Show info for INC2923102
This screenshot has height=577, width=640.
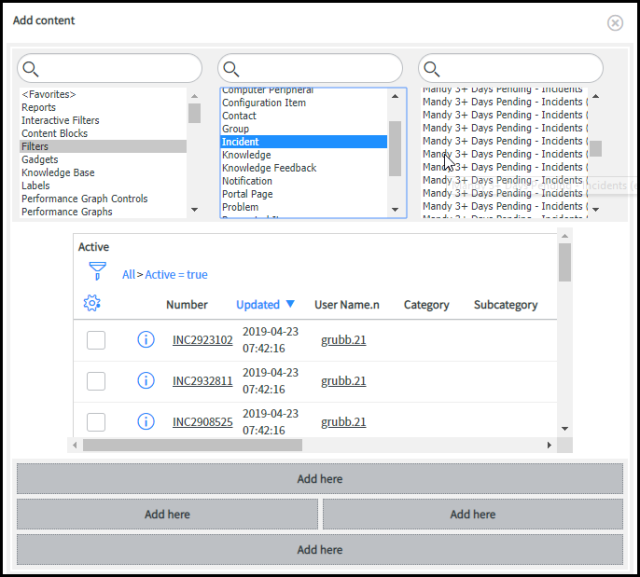(x=146, y=340)
